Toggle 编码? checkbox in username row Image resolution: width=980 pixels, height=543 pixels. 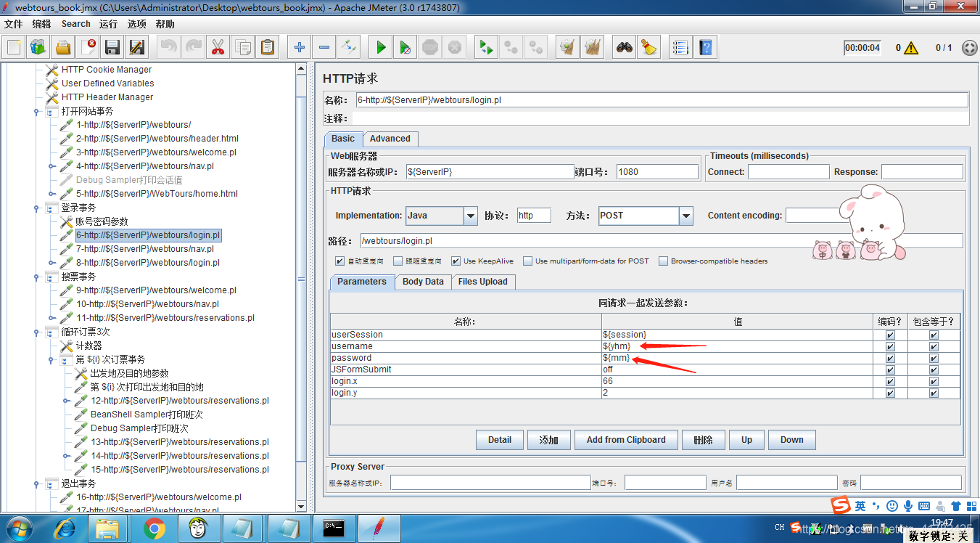click(890, 346)
